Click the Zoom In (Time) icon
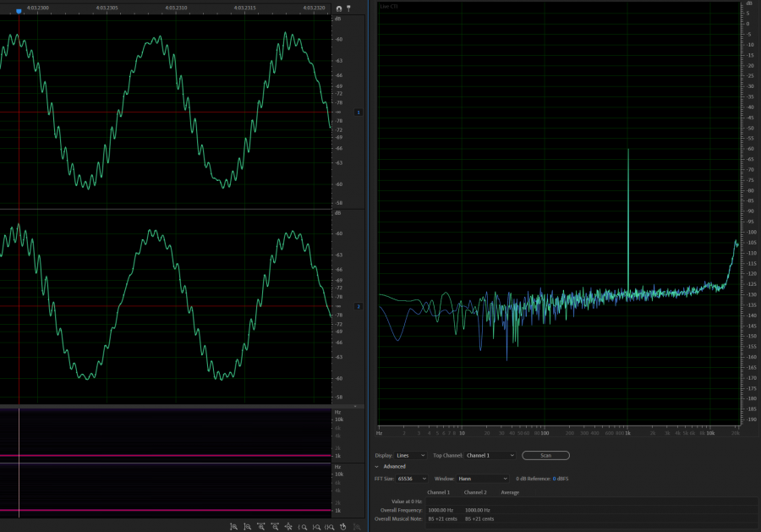This screenshot has width=761, height=532. 260,526
